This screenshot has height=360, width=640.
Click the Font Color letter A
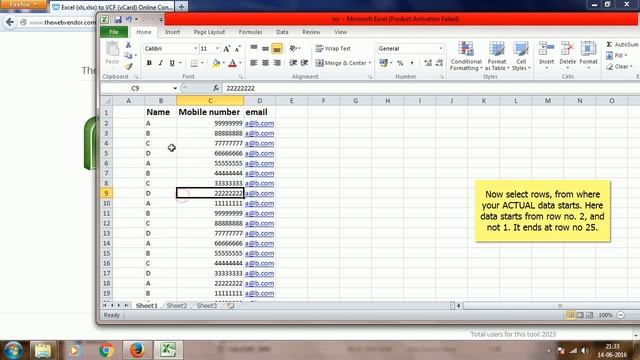(x=233, y=63)
